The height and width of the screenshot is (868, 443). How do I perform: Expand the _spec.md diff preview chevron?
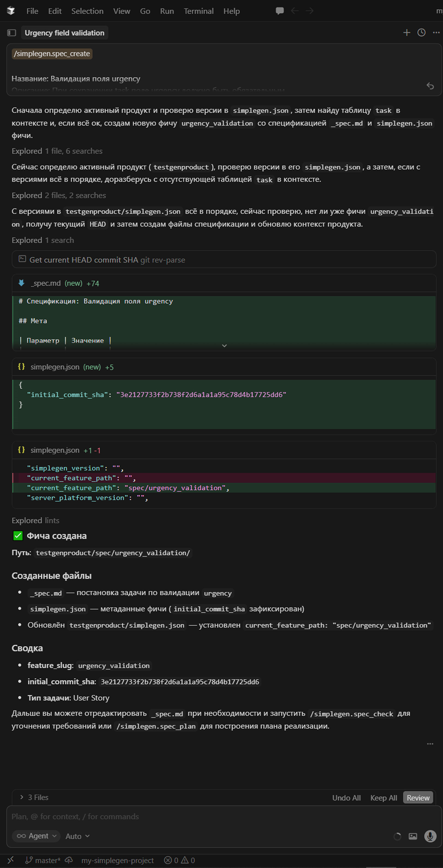tap(224, 346)
